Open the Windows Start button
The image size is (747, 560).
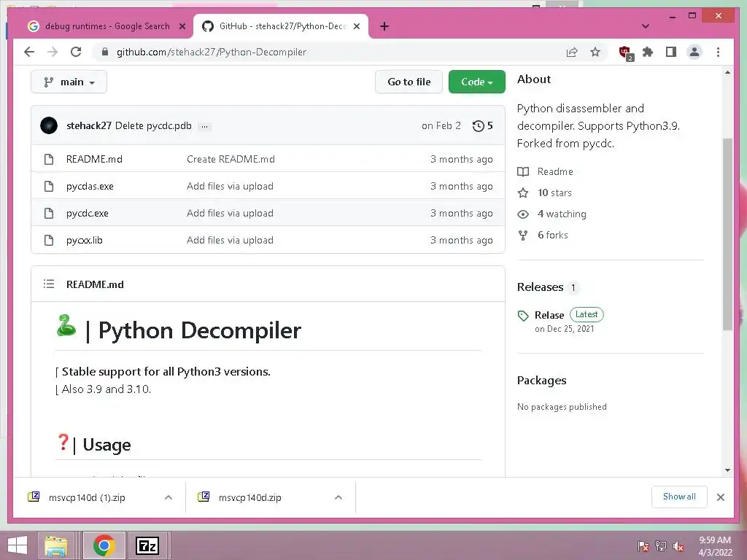pos(18,545)
